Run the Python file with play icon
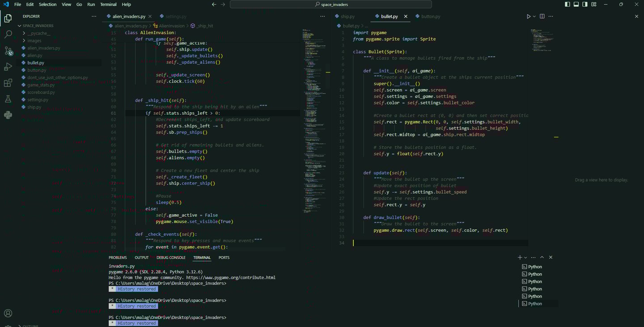Viewport: 644px width, 327px height. coord(528,17)
